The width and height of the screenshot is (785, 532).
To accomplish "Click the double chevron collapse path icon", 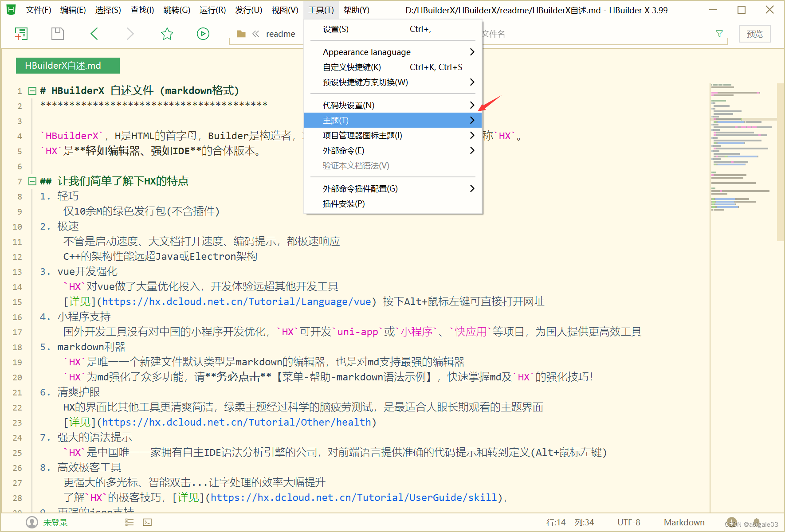I will pos(255,34).
